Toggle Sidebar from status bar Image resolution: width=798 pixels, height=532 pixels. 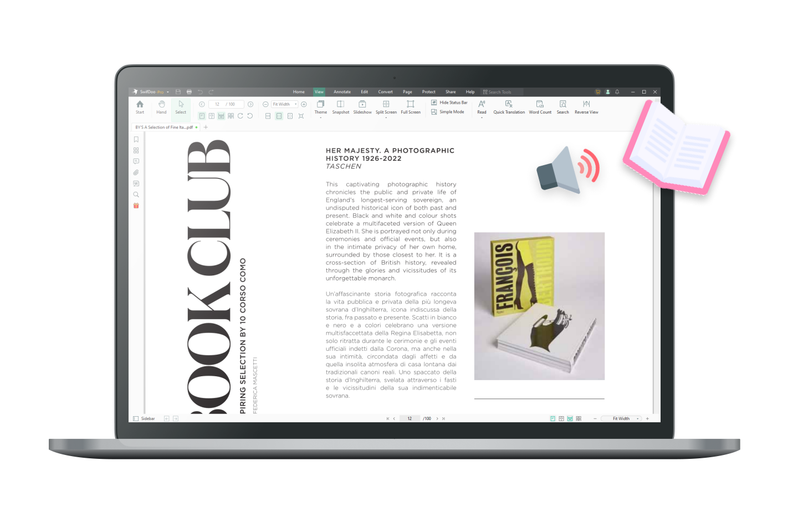(144, 419)
